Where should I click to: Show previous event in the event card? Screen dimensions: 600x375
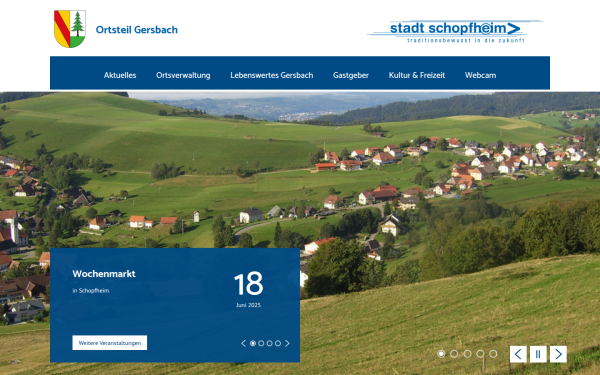coord(243,343)
